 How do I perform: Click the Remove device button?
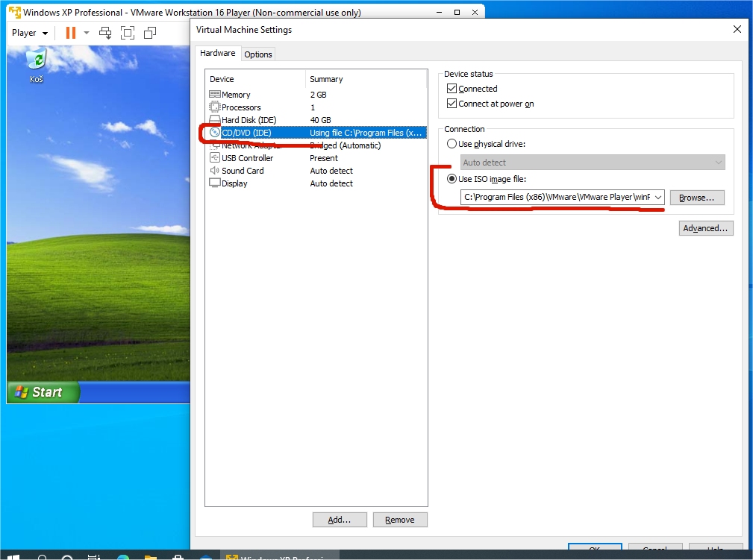pos(400,520)
